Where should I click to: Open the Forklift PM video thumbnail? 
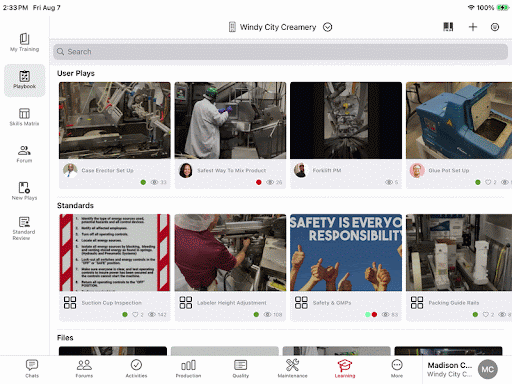click(346, 120)
